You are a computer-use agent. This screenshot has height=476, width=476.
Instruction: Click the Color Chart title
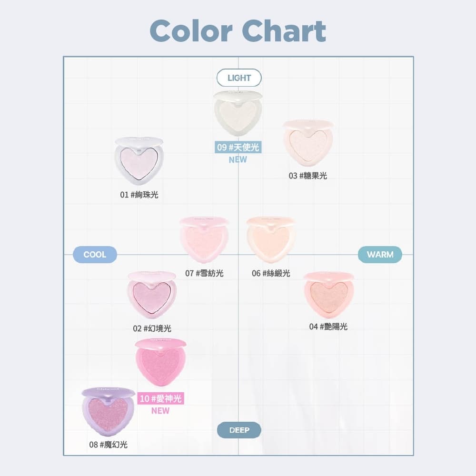[238, 30]
